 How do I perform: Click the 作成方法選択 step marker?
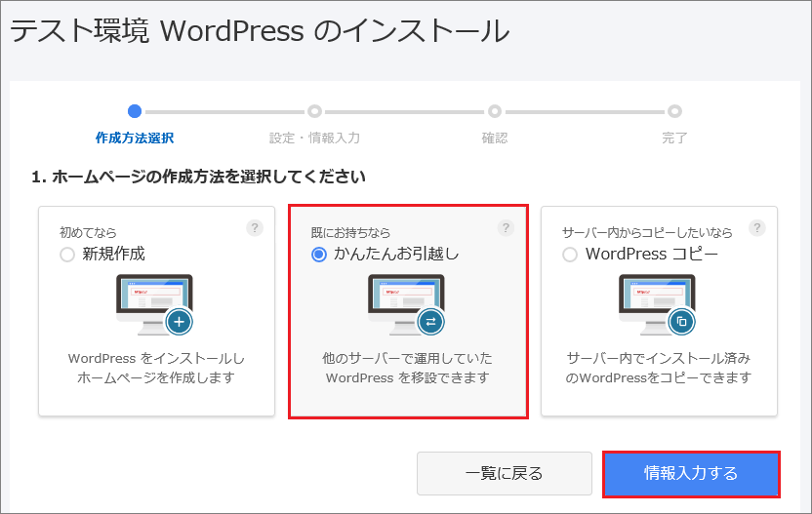135,111
